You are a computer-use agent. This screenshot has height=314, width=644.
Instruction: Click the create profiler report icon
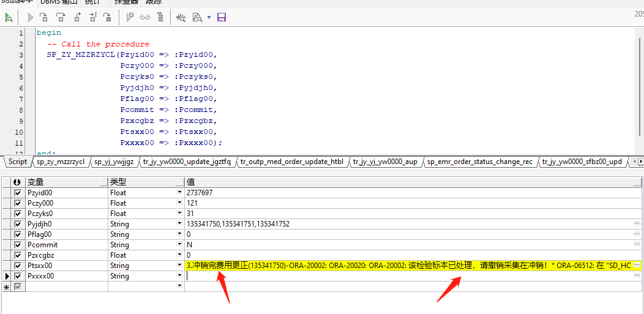coord(181,18)
